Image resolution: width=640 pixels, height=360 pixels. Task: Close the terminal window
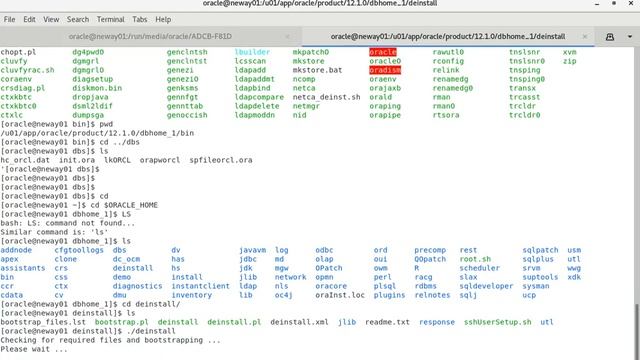click(631, 3)
